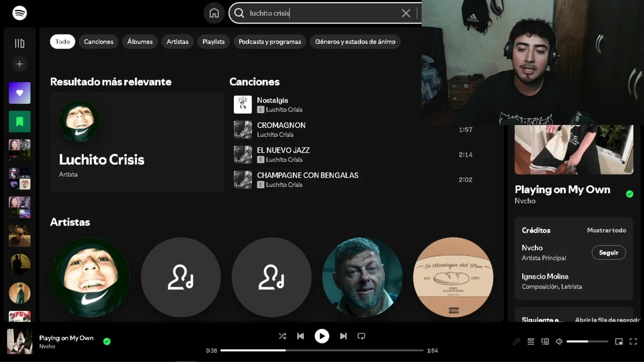Click Luchito Crisis link under CROMAGNON
The width and height of the screenshot is (644, 362).
275,135
